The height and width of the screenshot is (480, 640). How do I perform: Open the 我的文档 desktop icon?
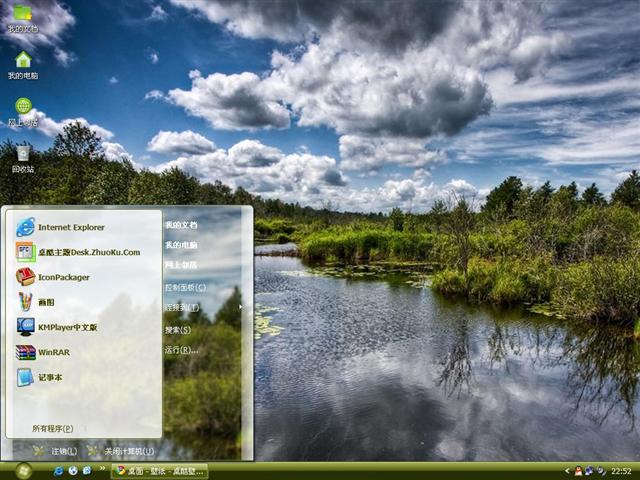coord(23,18)
